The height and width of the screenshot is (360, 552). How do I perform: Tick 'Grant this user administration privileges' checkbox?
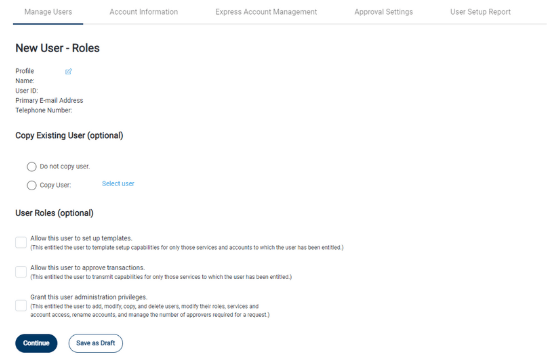tap(21, 305)
